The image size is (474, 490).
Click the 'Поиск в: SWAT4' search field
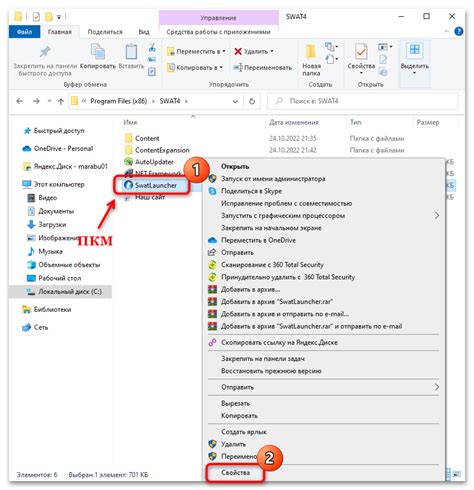(x=363, y=101)
